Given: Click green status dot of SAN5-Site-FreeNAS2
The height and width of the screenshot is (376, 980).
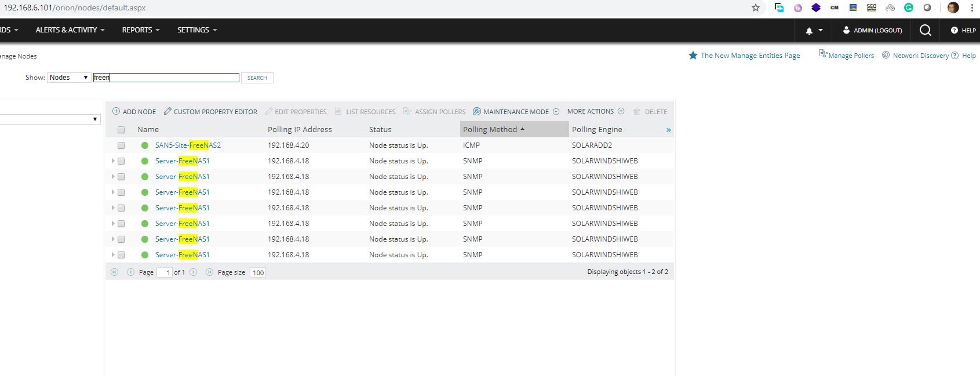Looking at the screenshot, I should [x=145, y=145].
